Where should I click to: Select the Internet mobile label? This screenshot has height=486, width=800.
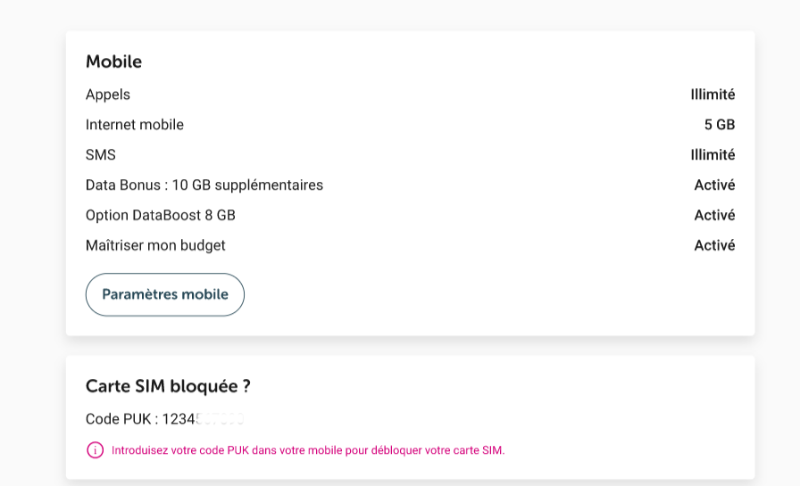click(x=135, y=125)
